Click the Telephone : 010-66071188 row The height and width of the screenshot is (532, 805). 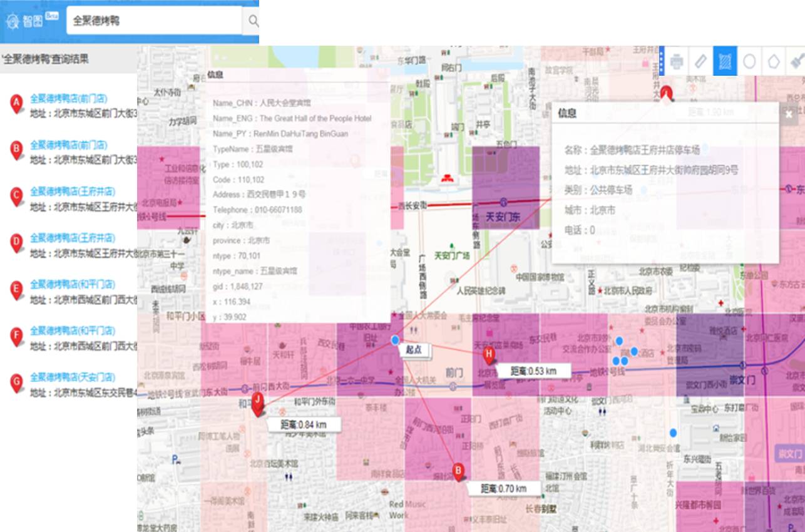257,210
